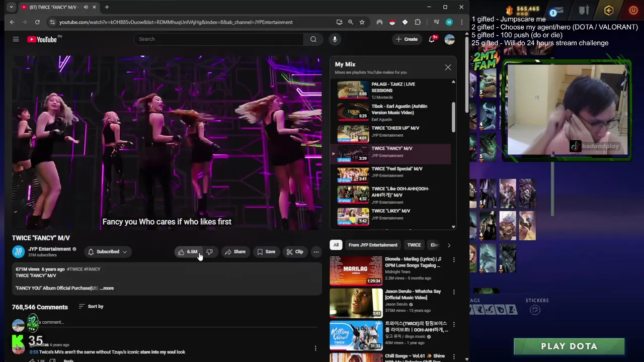
Task: Open options for Twice comment
Action: point(315,348)
